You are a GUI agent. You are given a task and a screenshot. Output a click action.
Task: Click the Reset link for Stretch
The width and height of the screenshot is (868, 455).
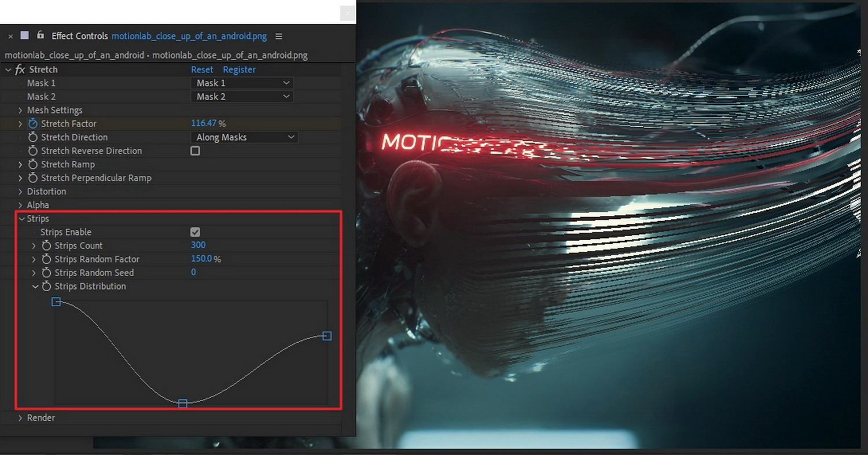[x=202, y=69]
